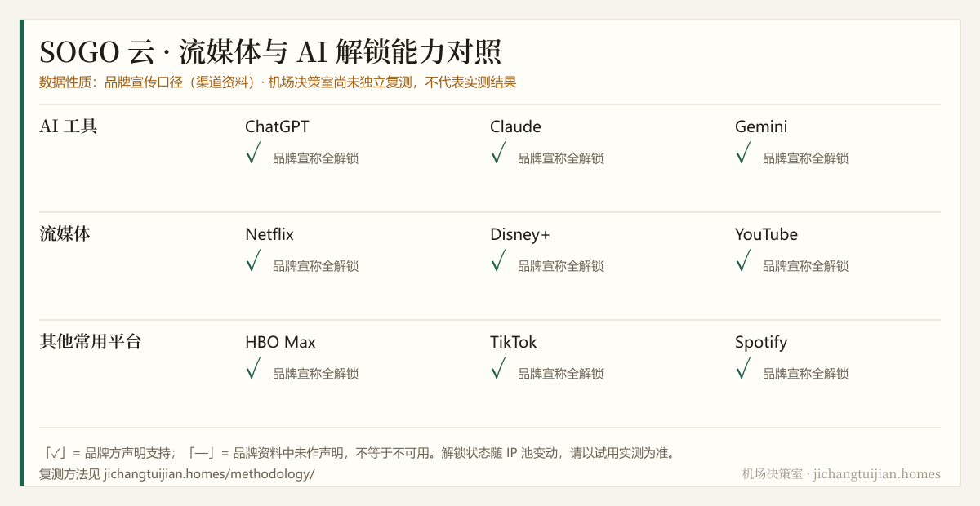980x506 pixels.
Task: Click the title SOGO 云 · 流媒体与 AI 解锁能力对照
Action: [270, 52]
